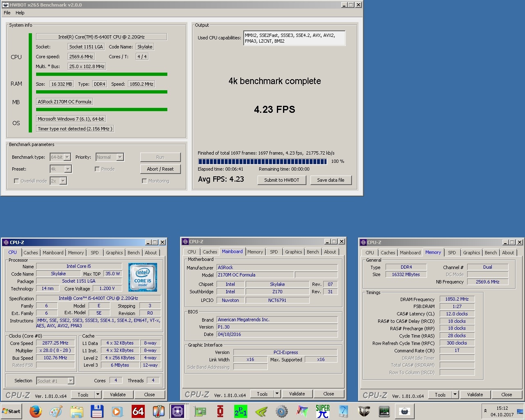525x420 pixels.
Task: Click Tools button in Processor CPU-Z window
Action: [83, 395]
